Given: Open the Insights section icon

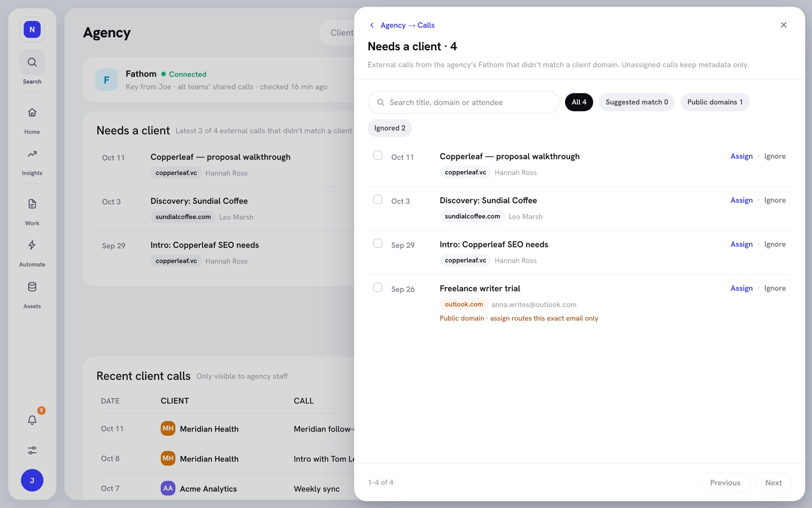Looking at the screenshot, I should [32, 154].
